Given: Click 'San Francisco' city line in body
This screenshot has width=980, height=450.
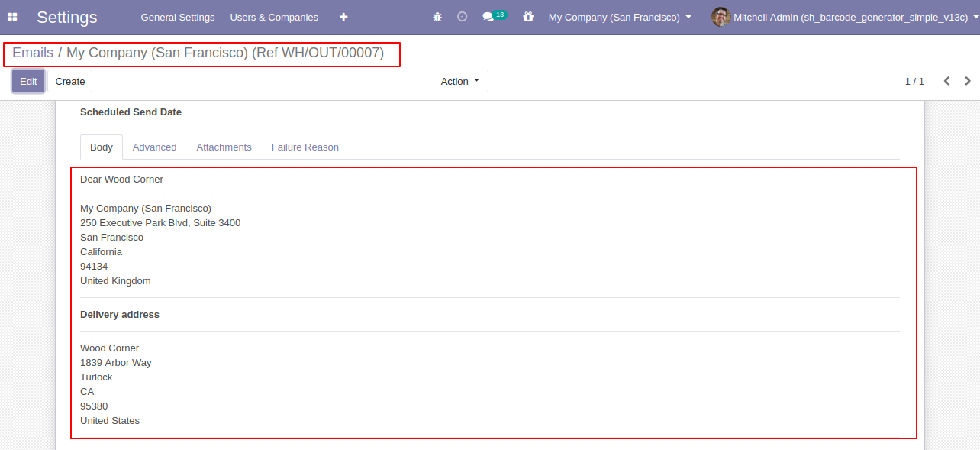Looking at the screenshot, I should [111, 237].
